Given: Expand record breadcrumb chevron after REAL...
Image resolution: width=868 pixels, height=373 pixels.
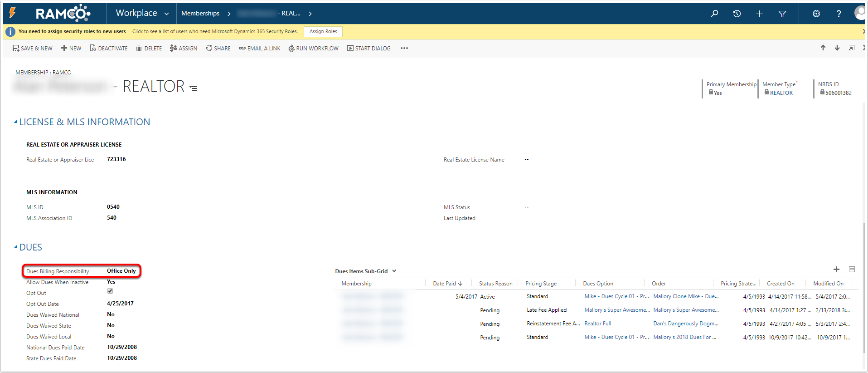Looking at the screenshot, I should point(310,14).
